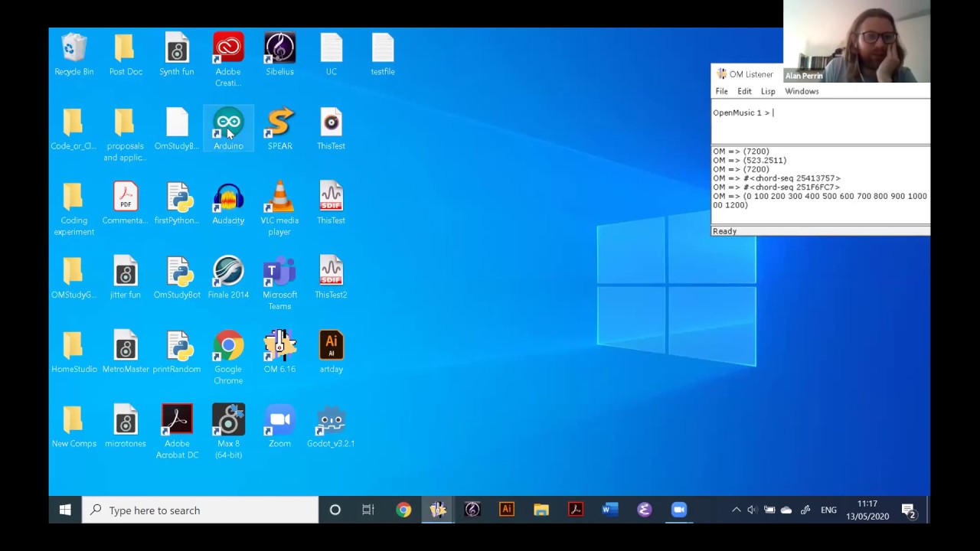Open the Coding experiment folder
Image resolution: width=980 pixels, height=551 pixels.
pyautogui.click(x=73, y=208)
